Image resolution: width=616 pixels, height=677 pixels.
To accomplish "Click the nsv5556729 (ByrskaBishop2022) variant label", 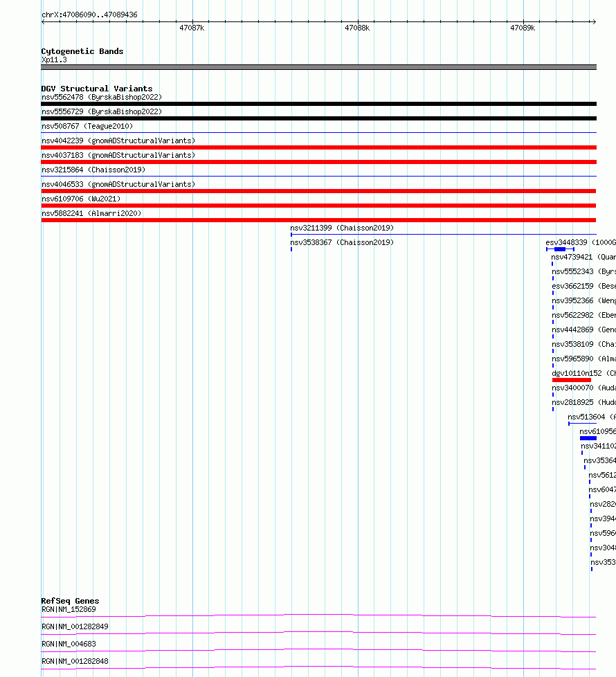I will point(102,112).
